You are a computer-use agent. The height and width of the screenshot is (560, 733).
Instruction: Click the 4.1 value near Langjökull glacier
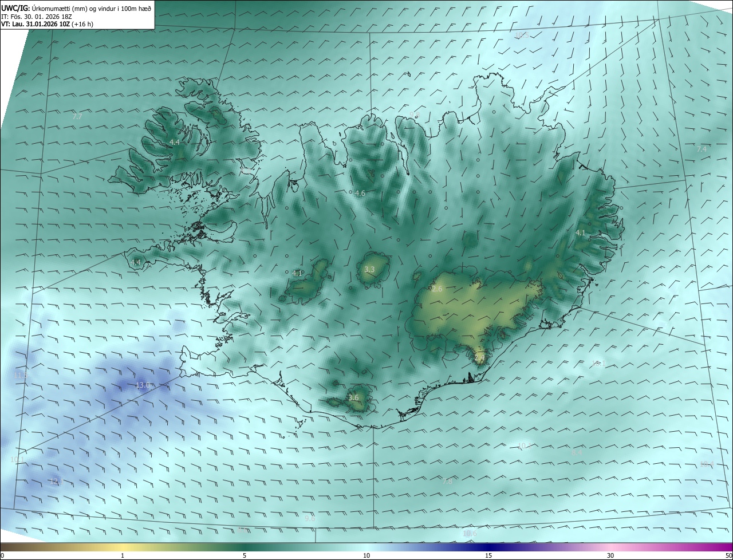click(297, 273)
